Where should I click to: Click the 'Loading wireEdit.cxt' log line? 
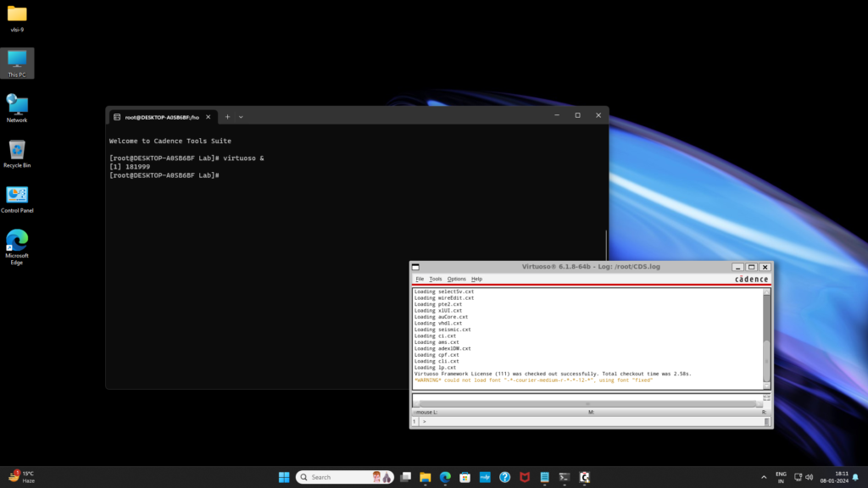[x=444, y=297]
